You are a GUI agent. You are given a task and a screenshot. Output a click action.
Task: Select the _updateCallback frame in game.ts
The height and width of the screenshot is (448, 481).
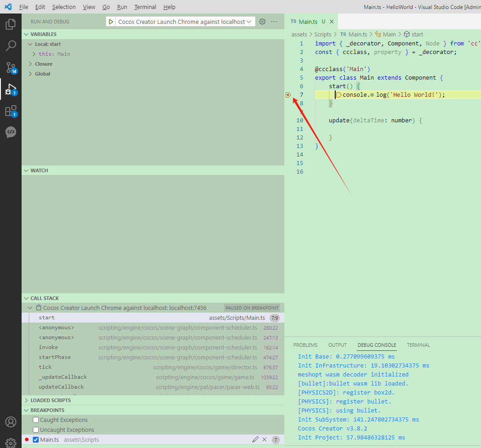[153, 377]
